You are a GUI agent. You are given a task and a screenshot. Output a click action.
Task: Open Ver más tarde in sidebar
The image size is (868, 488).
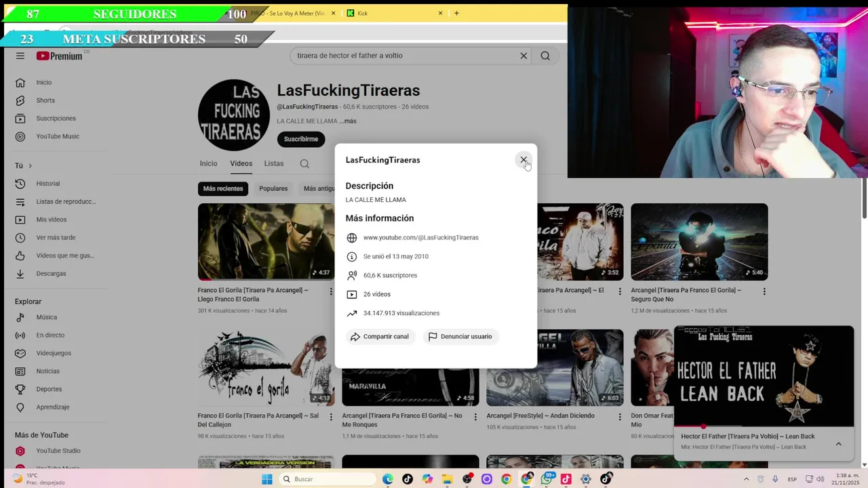54,238
